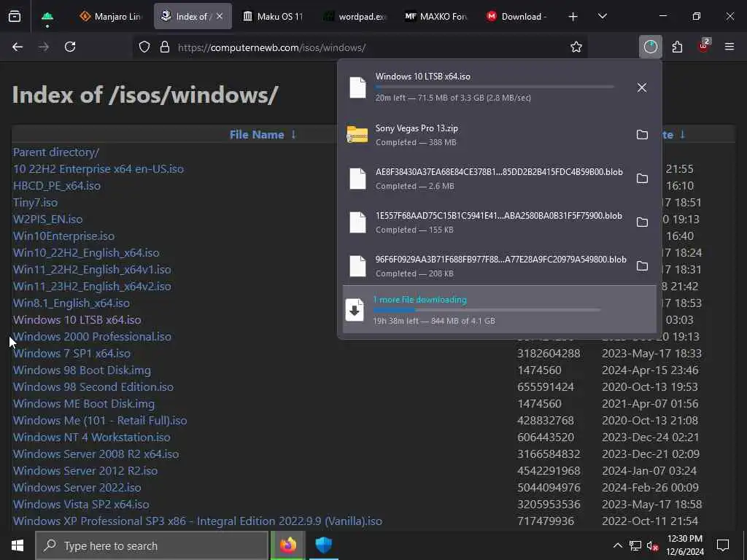747x560 pixels.
Task: Switch to MAXKO Forum tab
Action: pos(436,17)
